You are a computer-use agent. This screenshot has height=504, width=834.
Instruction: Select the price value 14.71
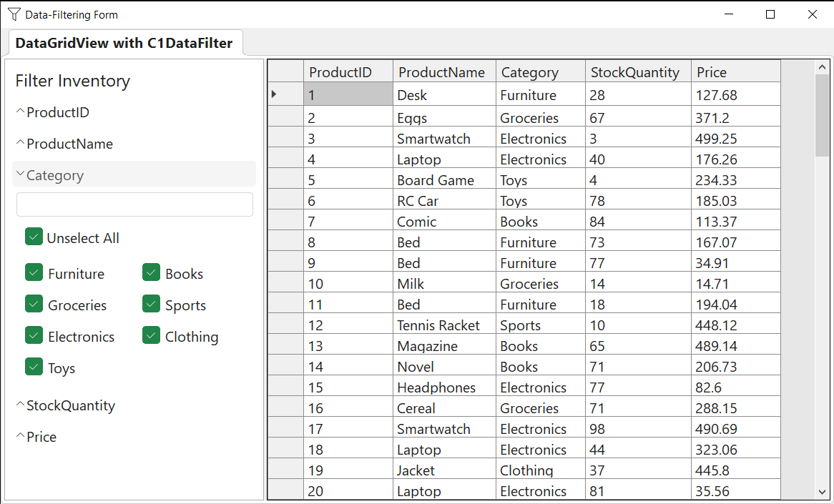tap(736, 282)
